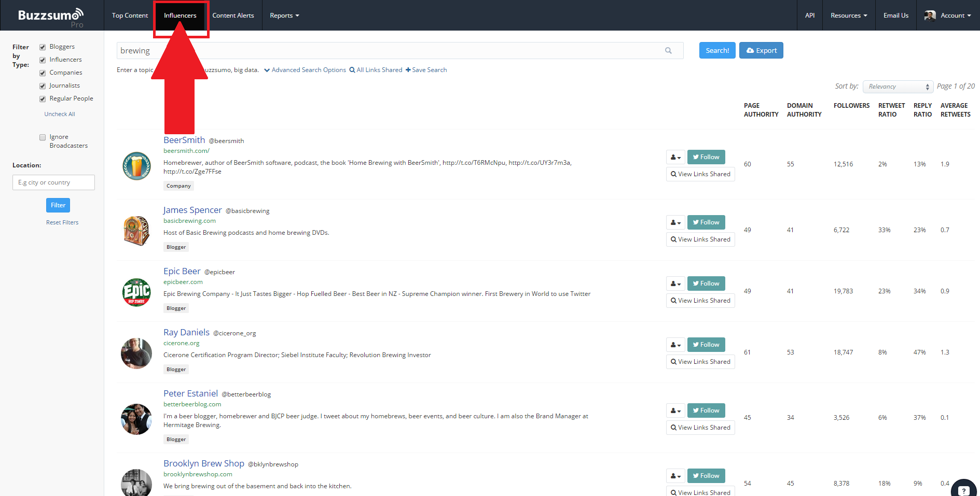The width and height of the screenshot is (980, 496).
Task: Click the Epic Beer logo avatar
Action: click(136, 292)
